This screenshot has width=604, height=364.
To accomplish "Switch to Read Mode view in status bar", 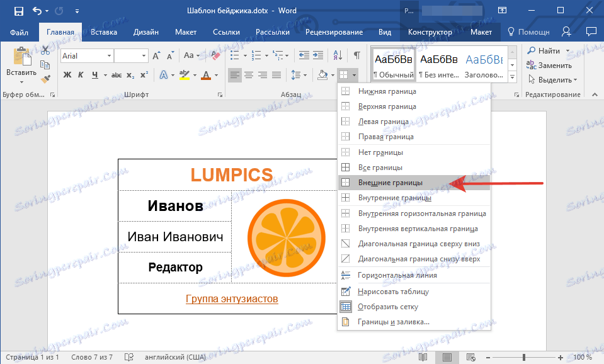I will [423, 358].
